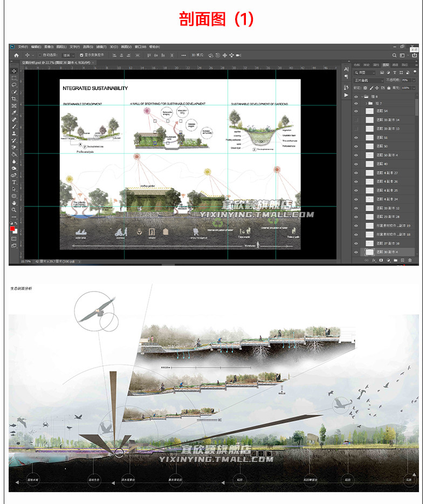The image size is (426, 504).
Task: Select the Zoom tool
Action: point(14,210)
